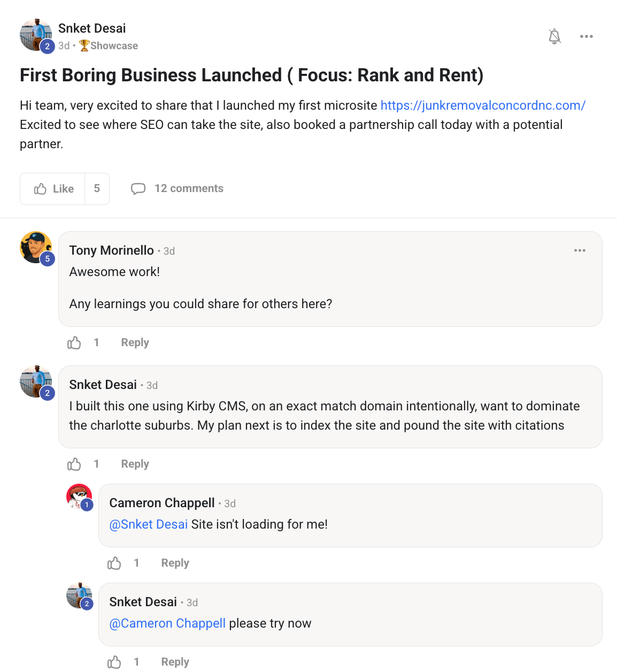The width and height of the screenshot is (617, 672).
Task: Reply to Tony Morinello's comment
Action: click(x=135, y=342)
